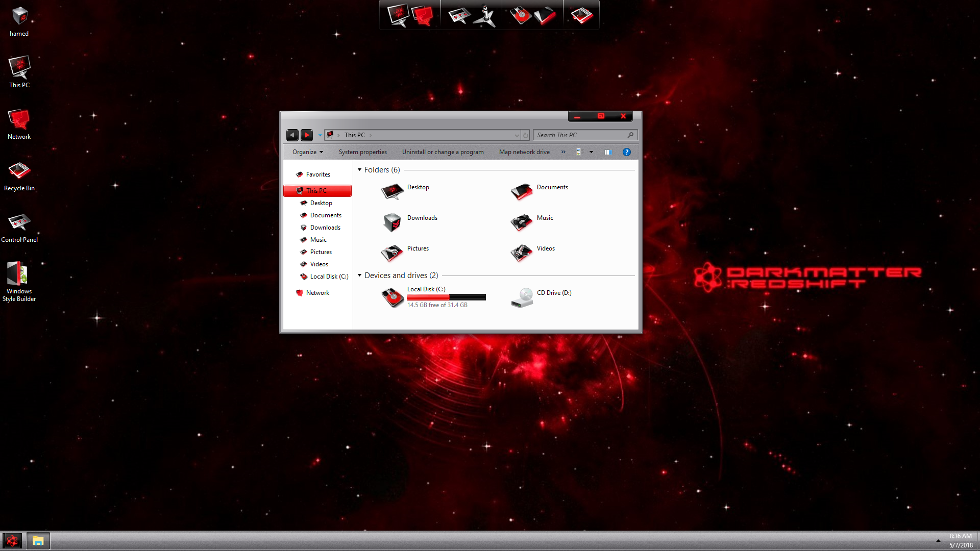
Task: Collapse the Devices and drives group
Action: pyautogui.click(x=359, y=275)
